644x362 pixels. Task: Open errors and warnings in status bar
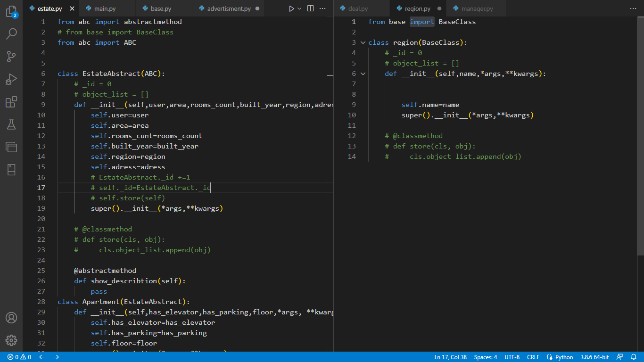coord(19,357)
